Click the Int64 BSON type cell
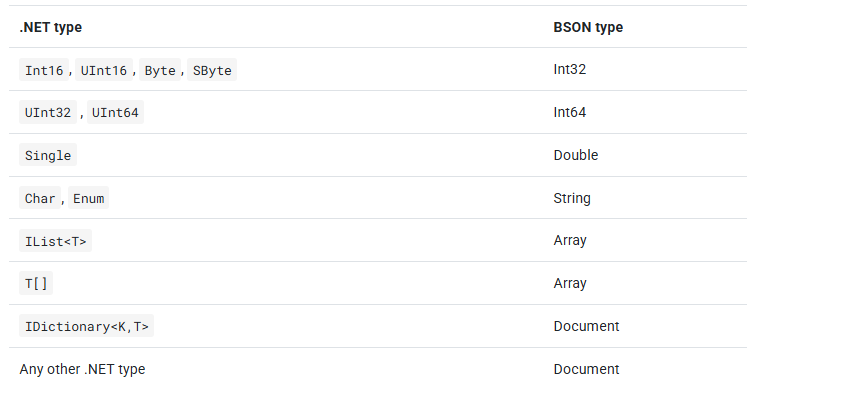The image size is (862, 396). click(570, 112)
